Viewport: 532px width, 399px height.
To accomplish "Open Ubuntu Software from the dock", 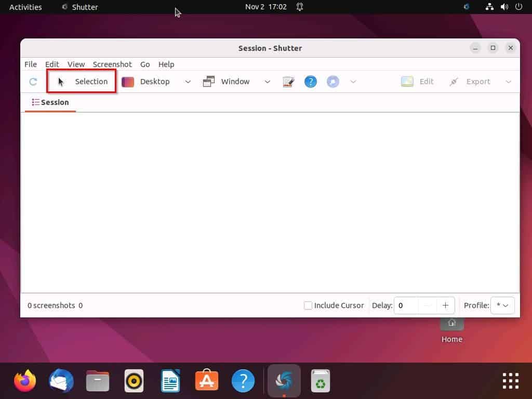I will coord(207,380).
